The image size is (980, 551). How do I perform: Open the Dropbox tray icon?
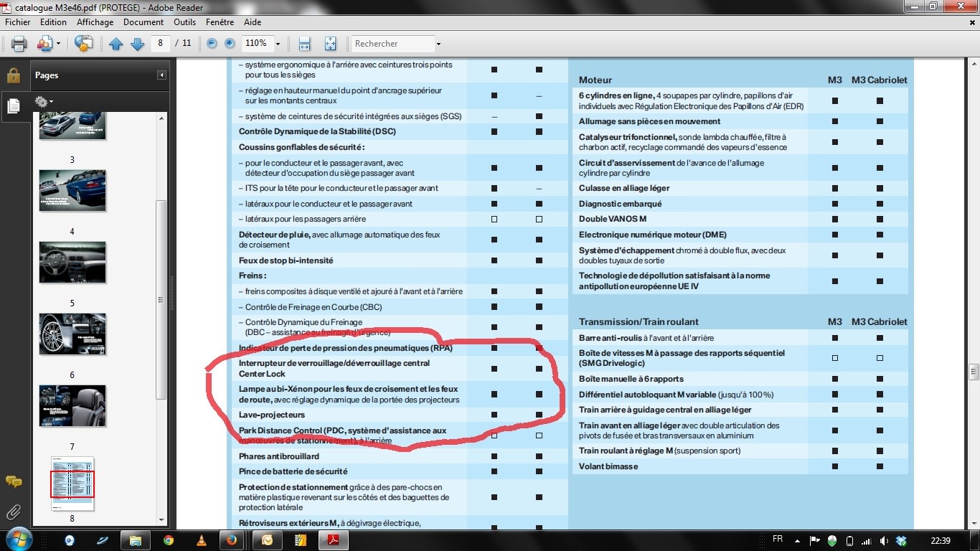click(x=902, y=540)
